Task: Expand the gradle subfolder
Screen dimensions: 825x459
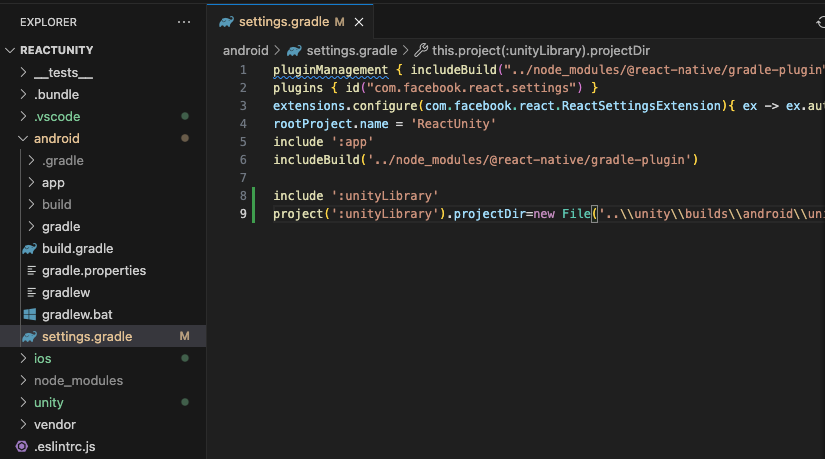Action: coord(61,227)
